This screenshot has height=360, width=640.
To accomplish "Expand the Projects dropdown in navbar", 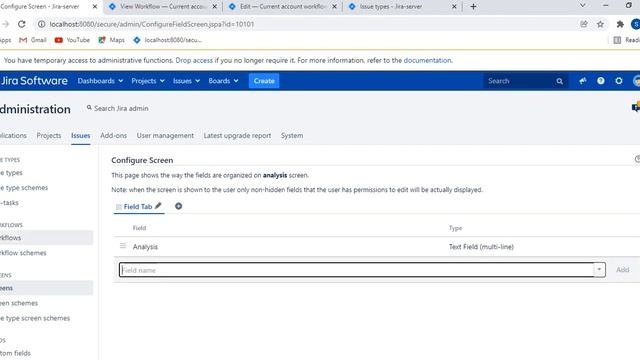I will (x=148, y=81).
